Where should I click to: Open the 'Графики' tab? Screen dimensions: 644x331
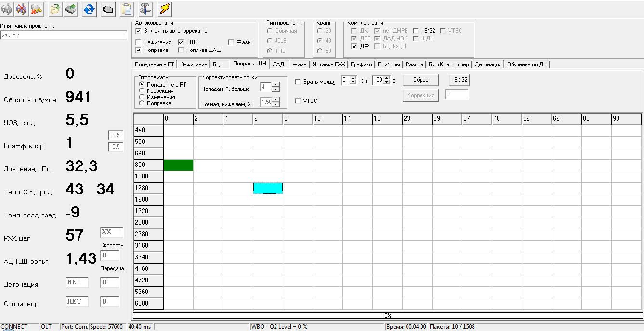(361, 64)
